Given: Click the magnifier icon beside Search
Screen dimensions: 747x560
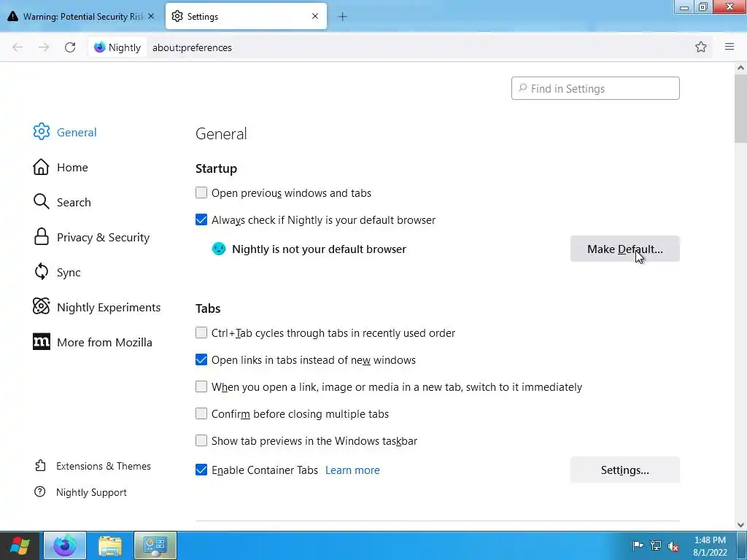Looking at the screenshot, I should (41, 202).
